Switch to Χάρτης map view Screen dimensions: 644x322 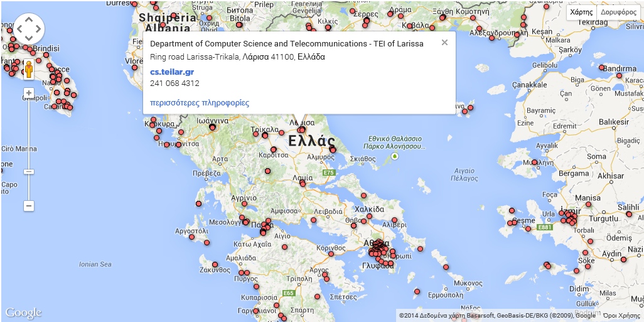tap(581, 12)
